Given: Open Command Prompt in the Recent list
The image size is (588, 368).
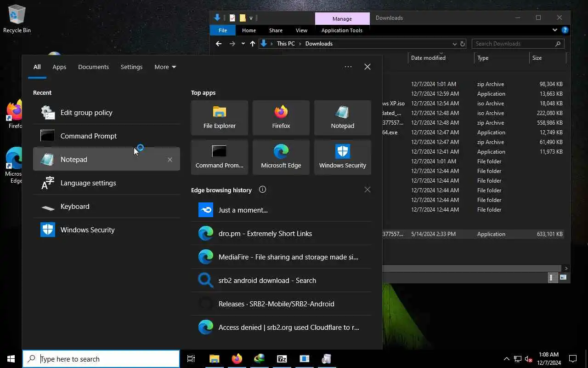Looking at the screenshot, I should (107, 136).
